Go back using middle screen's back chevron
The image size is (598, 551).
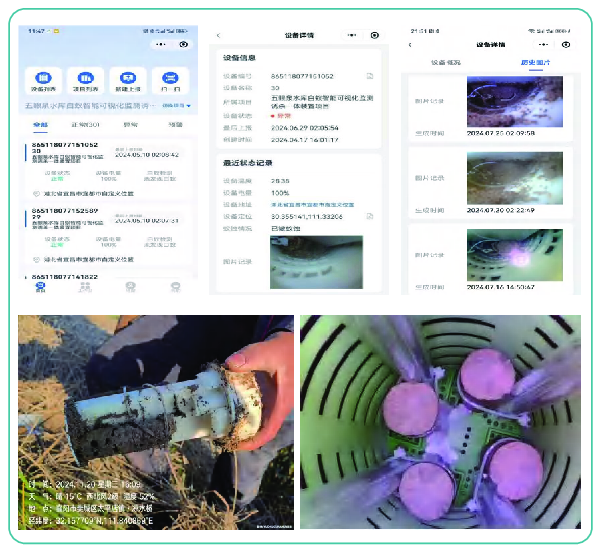(218, 35)
